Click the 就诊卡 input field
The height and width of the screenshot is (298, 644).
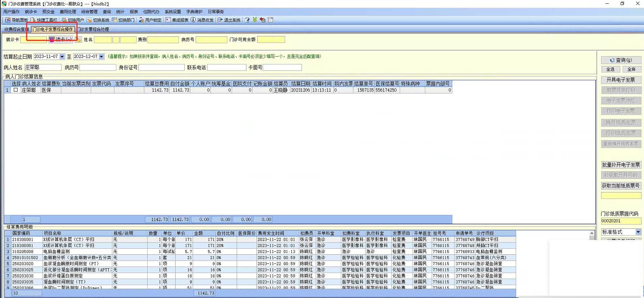(33, 40)
